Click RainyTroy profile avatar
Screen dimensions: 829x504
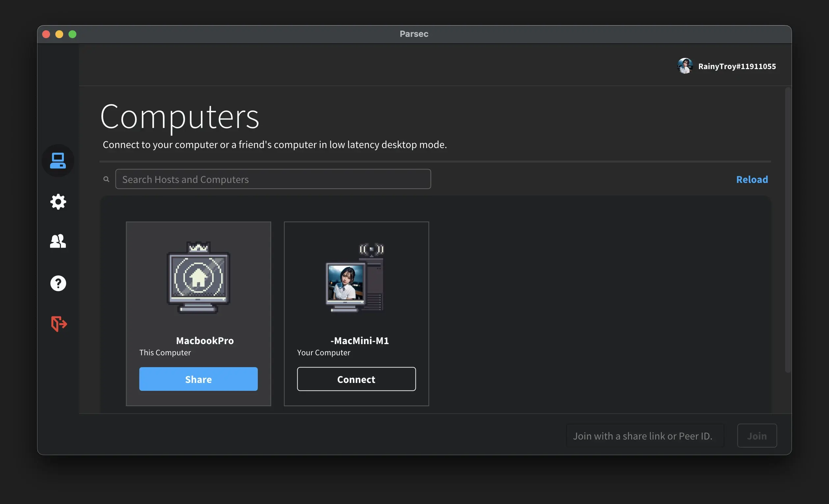coord(685,66)
